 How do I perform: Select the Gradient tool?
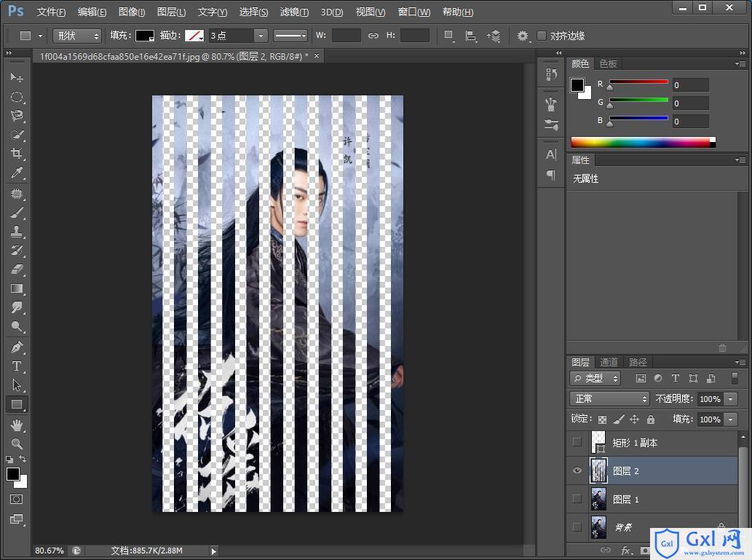tap(17, 288)
